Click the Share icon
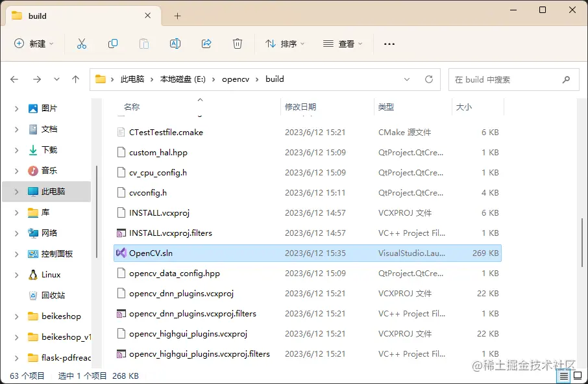Image resolution: width=588 pixels, height=384 pixels. point(206,44)
